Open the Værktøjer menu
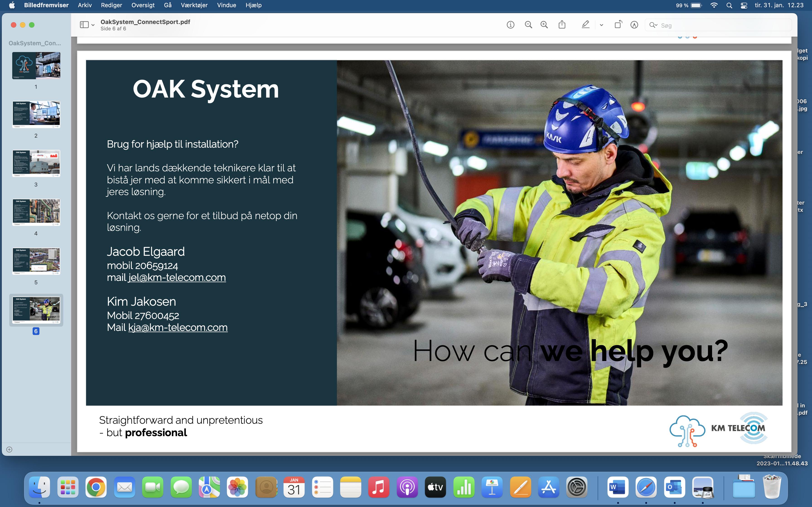Screen dimensions: 812x507 [x=194, y=5]
